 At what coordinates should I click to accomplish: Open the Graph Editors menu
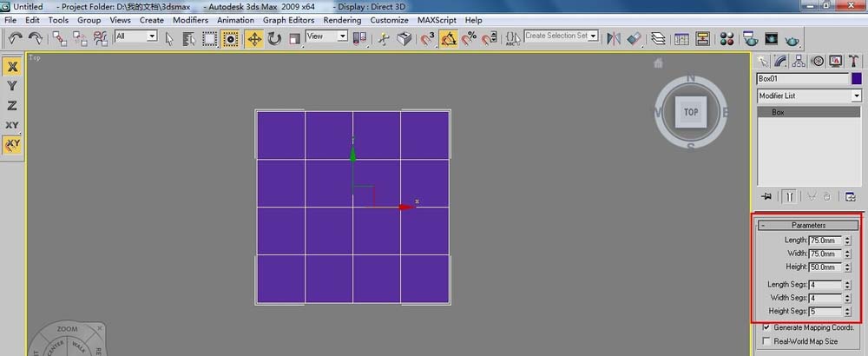click(x=288, y=20)
